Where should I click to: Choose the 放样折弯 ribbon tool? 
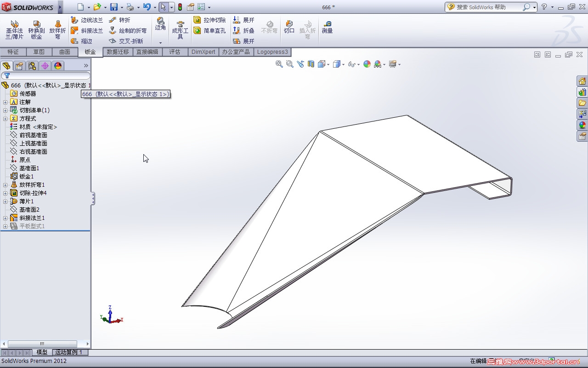(58, 29)
